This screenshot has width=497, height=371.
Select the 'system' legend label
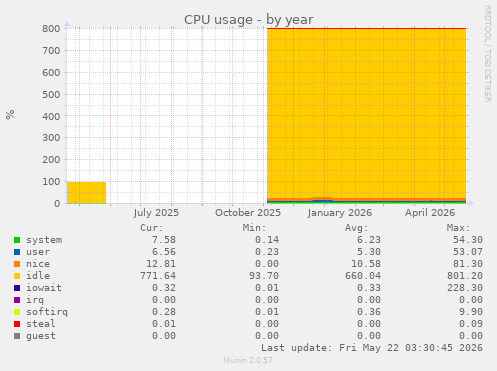point(44,240)
